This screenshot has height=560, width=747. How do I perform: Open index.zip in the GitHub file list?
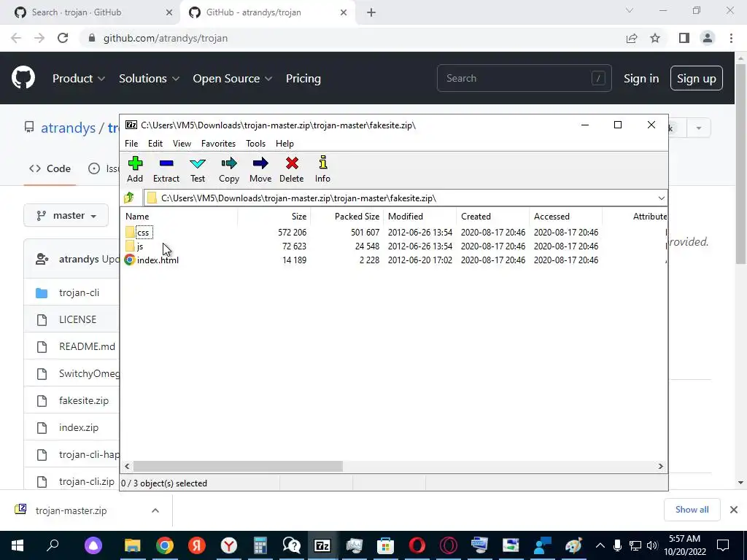(79, 427)
